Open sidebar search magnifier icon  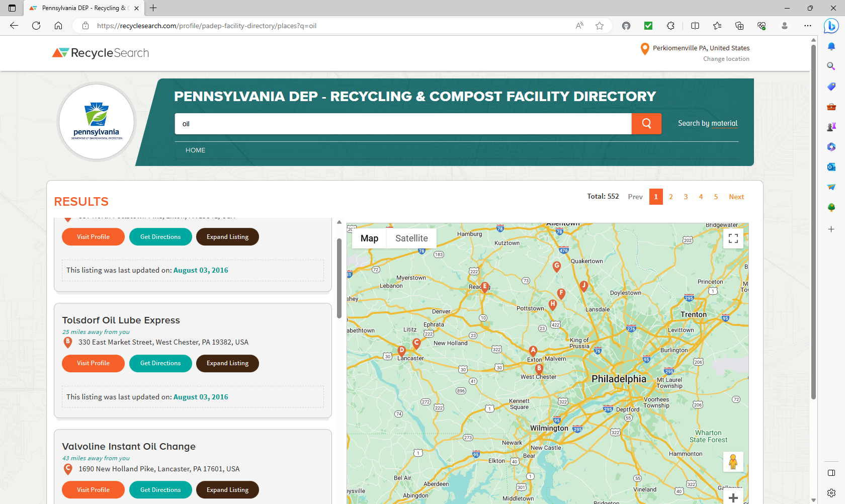[831, 66]
